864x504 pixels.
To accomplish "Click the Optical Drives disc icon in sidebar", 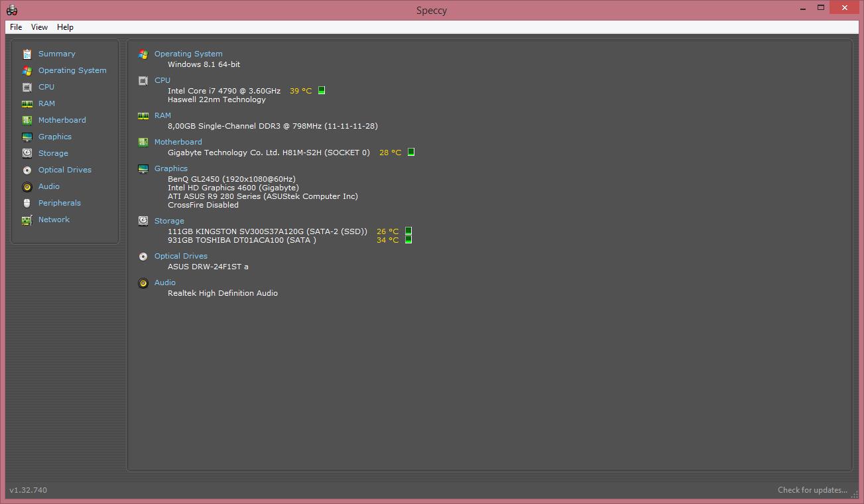I will pos(27,170).
